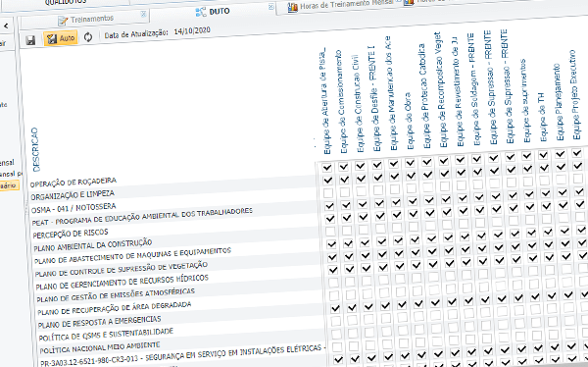The height and width of the screenshot is (367, 588).
Task: Click Equipe Planejamento column header
Action: [x=559, y=102]
